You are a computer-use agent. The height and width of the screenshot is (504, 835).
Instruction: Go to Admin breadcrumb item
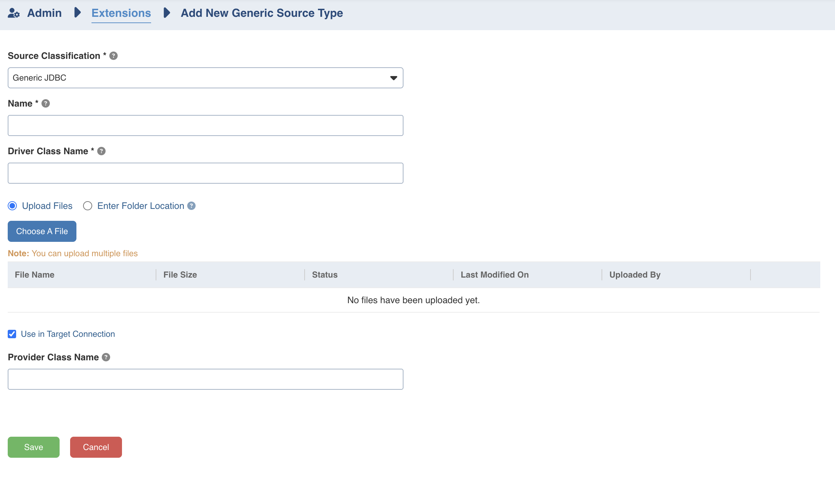coord(44,13)
